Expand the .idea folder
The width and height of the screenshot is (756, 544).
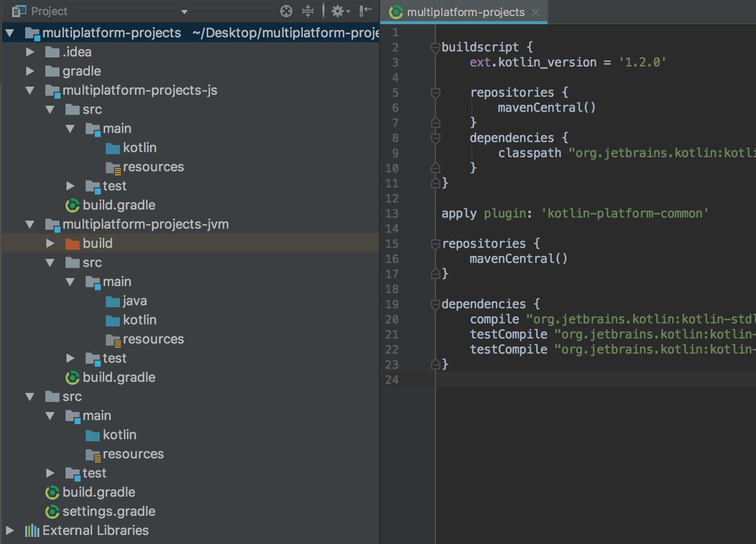point(30,52)
